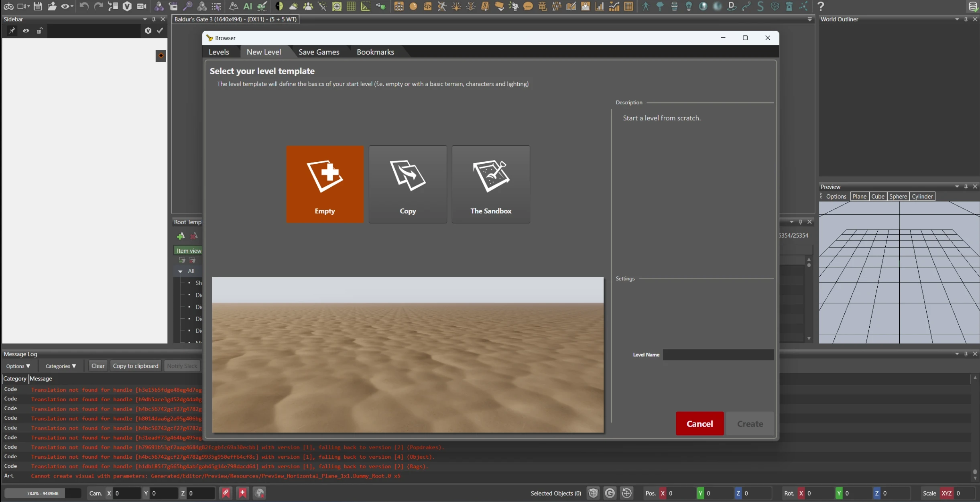980x502 pixels.
Task: Click the undo arrow icon
Action: tap(84, 6)
